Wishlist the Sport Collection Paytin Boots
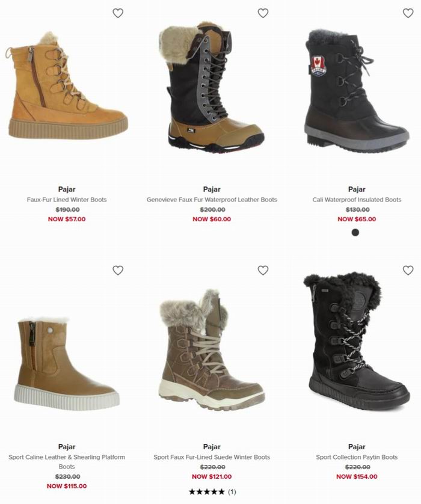This screenshot has height=504, width=421. point(408,270)
